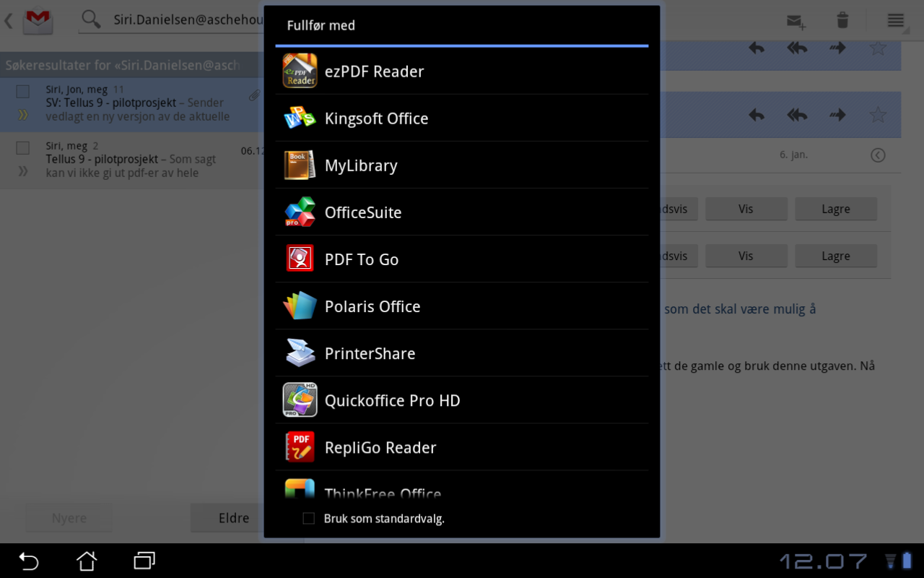Click the search field with Siri.Danielsen address
The image size is (924, 578).
[x=188, y=20]
